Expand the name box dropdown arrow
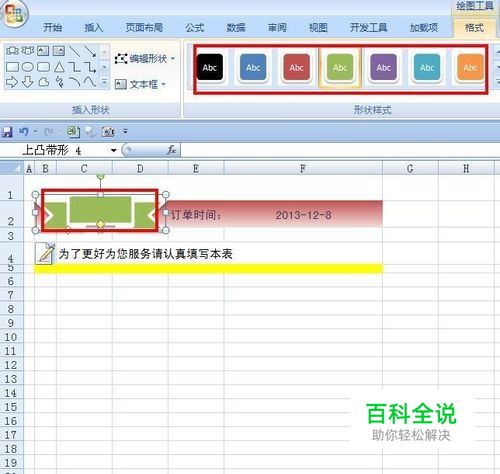500x474 pixels. [x=114, y=151]
